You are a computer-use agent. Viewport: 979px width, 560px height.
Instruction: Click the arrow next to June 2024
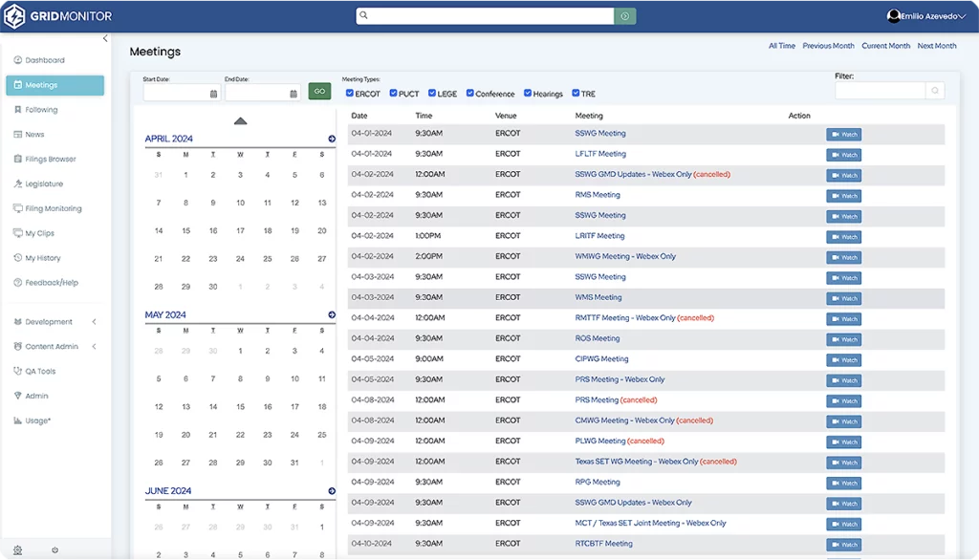pos(332,490)
